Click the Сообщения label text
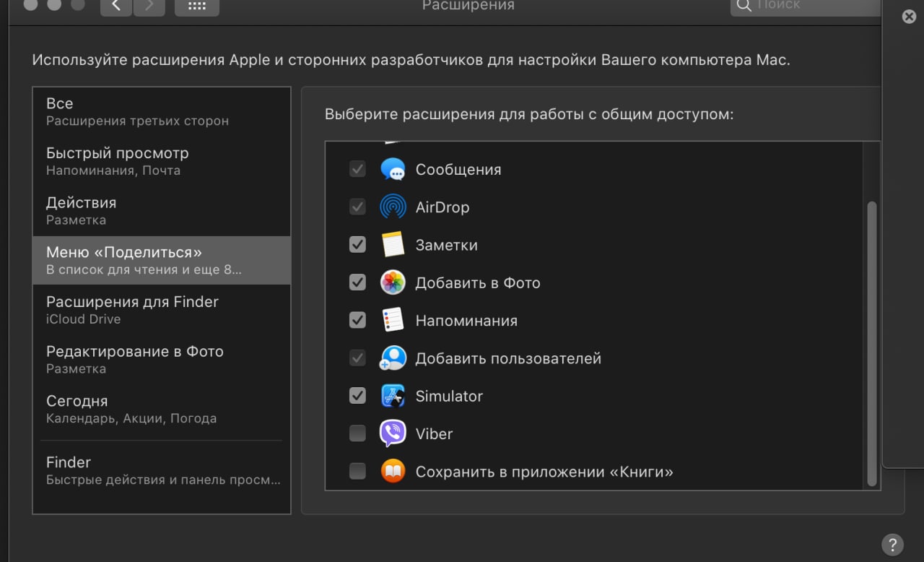 pyautogui.click(x=458, y=170)
